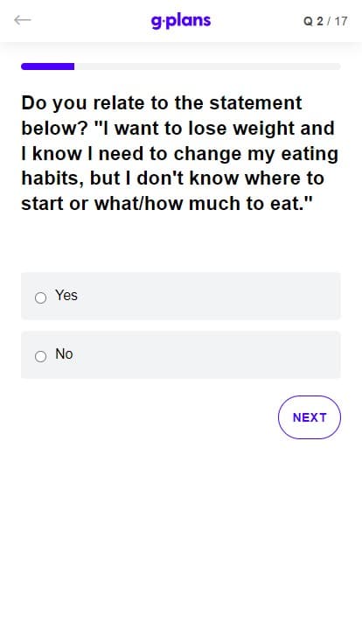The width and height of the screenshot is (362, 644).
Task: Click the letter "g" in the logo
Action: [x=157, y=23]
